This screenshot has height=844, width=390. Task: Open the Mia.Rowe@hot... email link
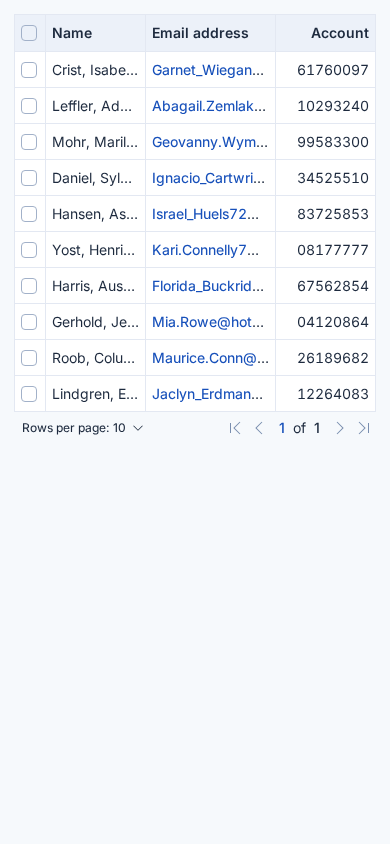(x=208, y=322)
